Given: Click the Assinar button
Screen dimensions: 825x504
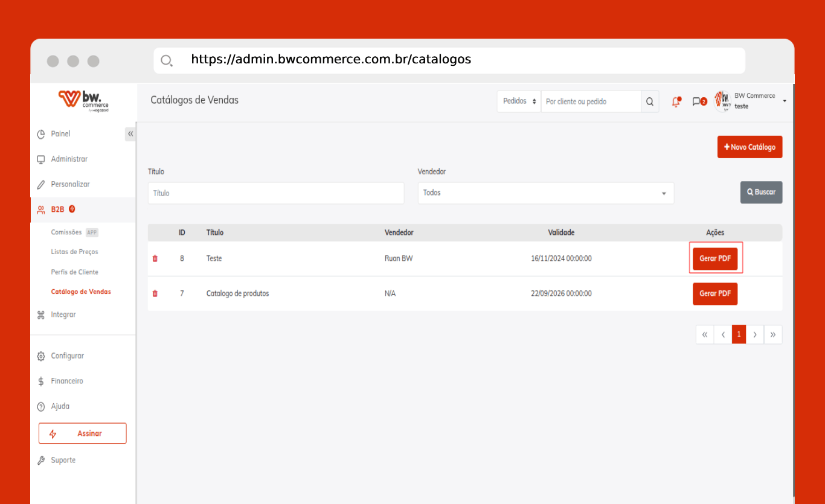Looking at the screenshot, I should click(83, 433).
